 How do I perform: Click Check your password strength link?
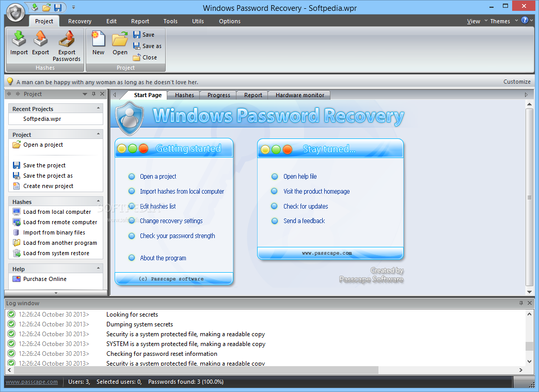[178, 236]
